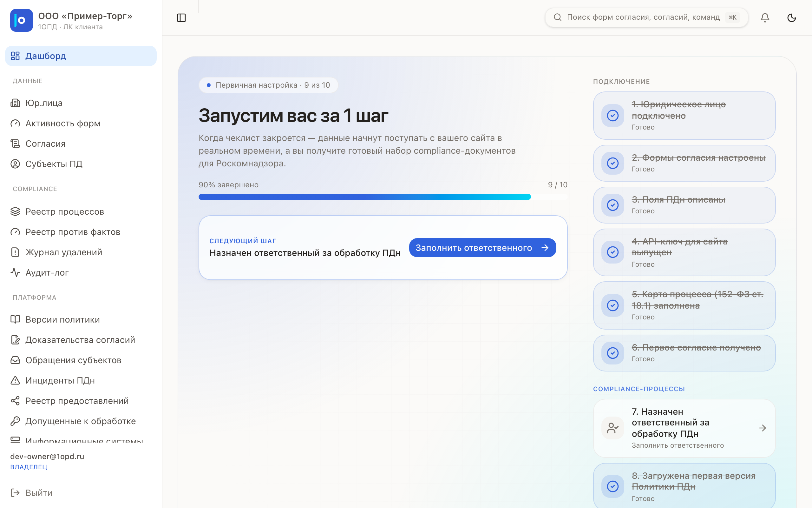Viewport: 812px width, 508px height.
Task: Open step 8 Загружена первая версия Политики
Action: point(684,486)
